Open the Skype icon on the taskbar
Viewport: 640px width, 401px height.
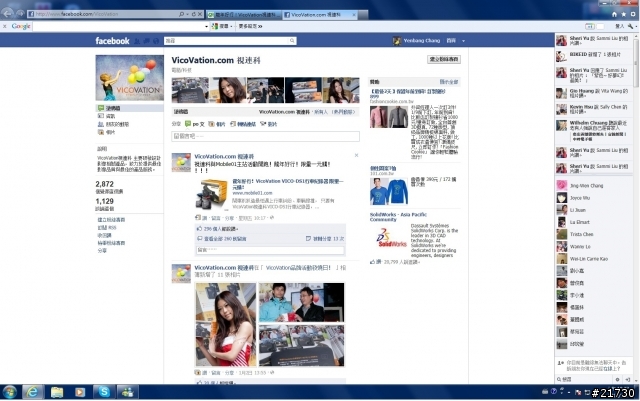104,392
